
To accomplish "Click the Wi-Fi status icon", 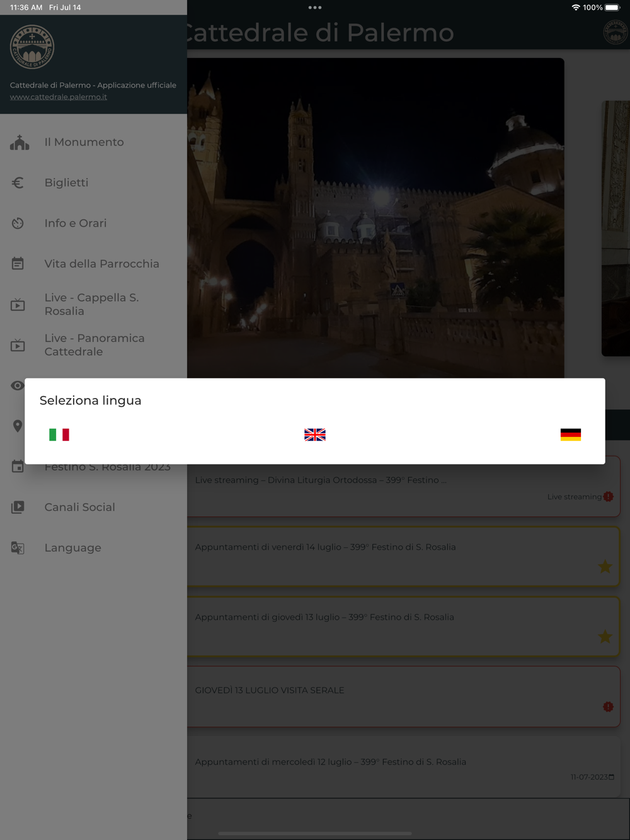I will tap(576, 8).
